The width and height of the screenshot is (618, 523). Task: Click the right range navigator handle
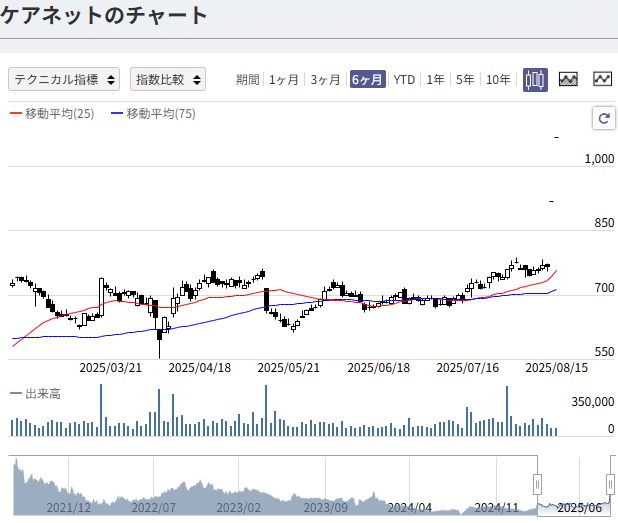pos(610,484)
